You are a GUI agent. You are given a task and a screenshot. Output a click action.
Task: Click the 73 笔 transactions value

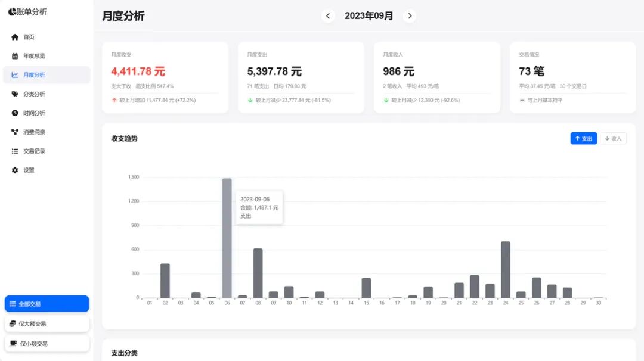[531, 71]
